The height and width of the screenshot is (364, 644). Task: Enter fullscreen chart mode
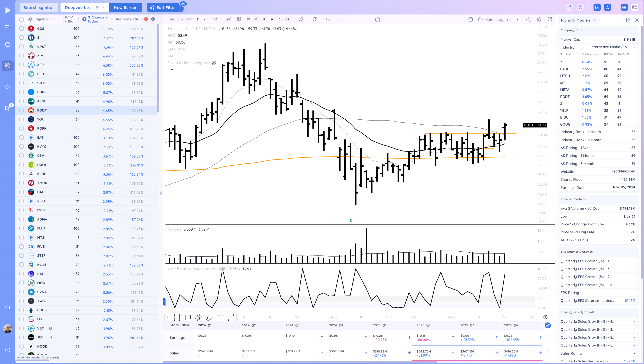click(x=549, y=19)
